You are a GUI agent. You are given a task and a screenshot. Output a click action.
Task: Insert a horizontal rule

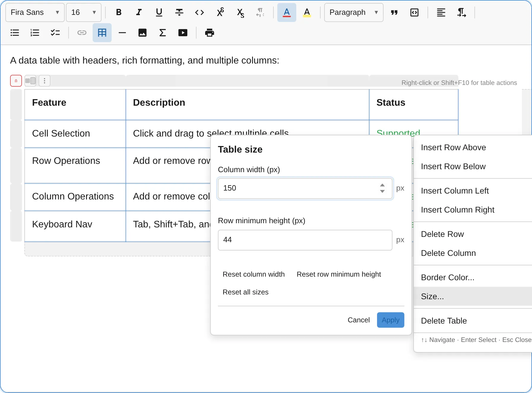[x=122, y=33]
